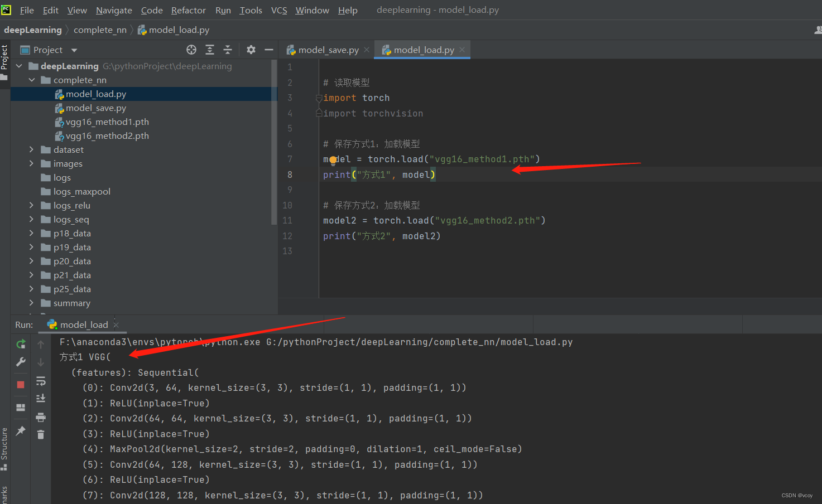This screenshot has height=504, width=822.
Task: Select the model_load Run tab
Action: coord(84,324)
